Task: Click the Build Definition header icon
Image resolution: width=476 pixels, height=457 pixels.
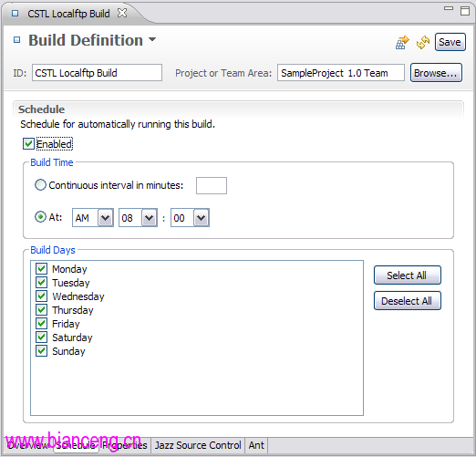Action: [17, 40]
